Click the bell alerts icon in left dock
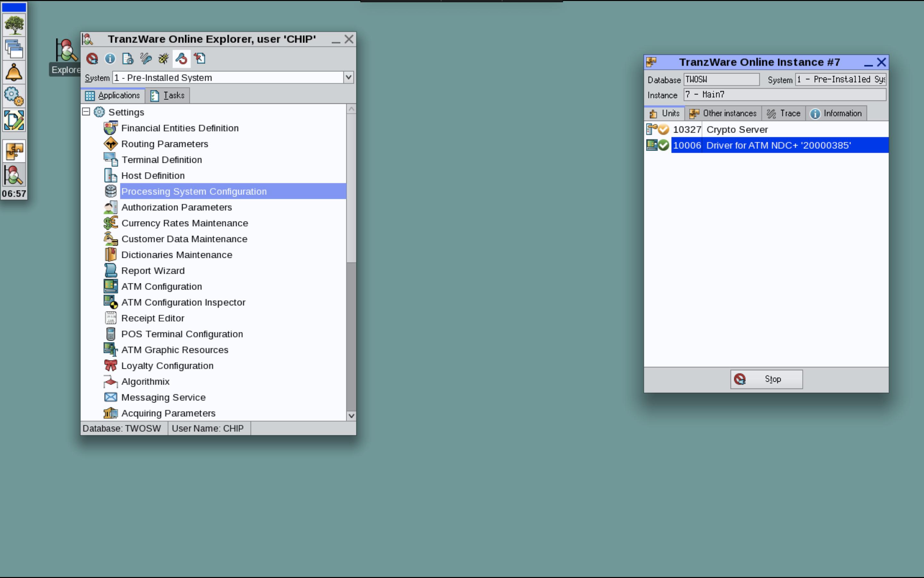 (x=14, y=73)
